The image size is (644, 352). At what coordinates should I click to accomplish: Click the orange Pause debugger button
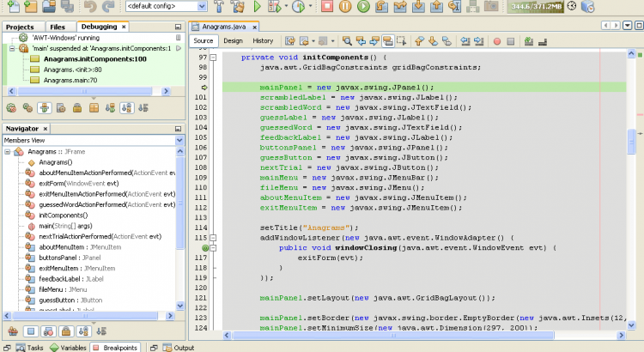click(x=343, y=7)
